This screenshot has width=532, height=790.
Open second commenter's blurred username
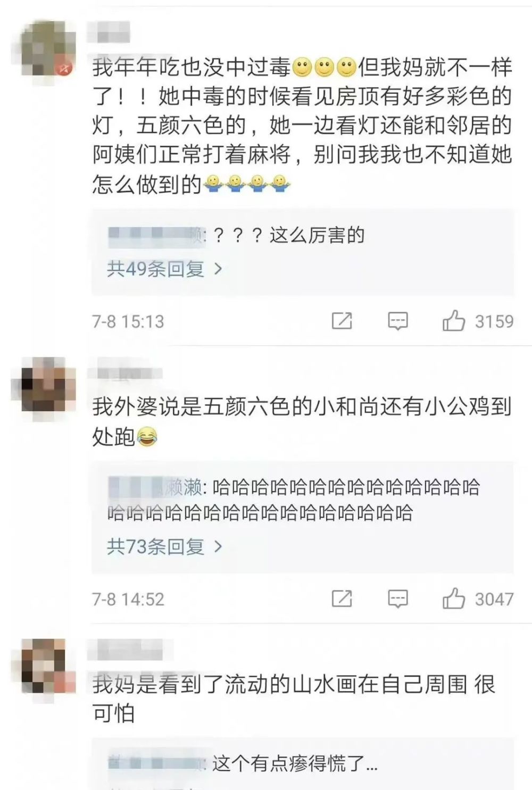(124, 372)
